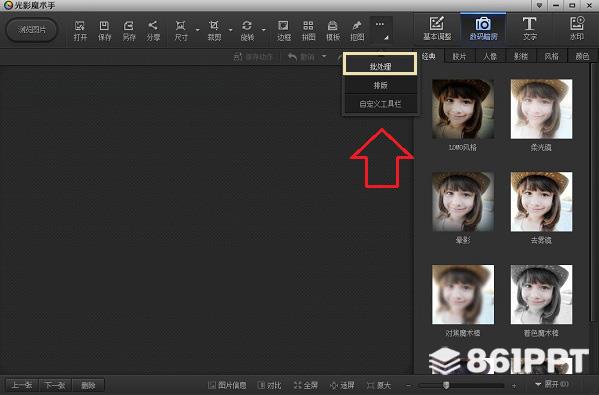Open the 模板 (template) tool

click(x=332, y=31)
